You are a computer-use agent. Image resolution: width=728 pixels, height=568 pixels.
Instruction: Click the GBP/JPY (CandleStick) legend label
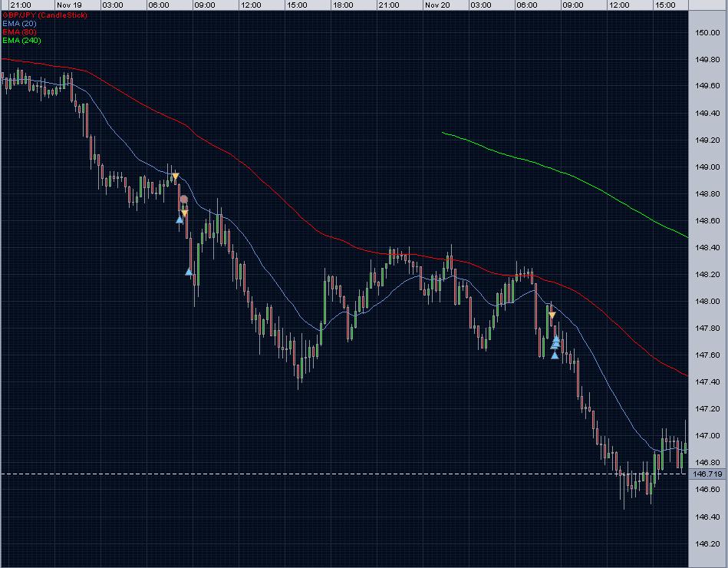44,15
